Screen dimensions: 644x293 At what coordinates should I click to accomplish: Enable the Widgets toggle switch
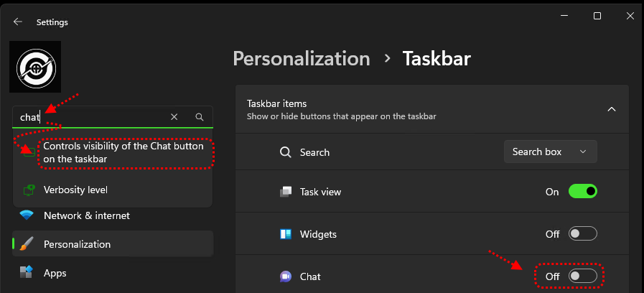point(582,234)
